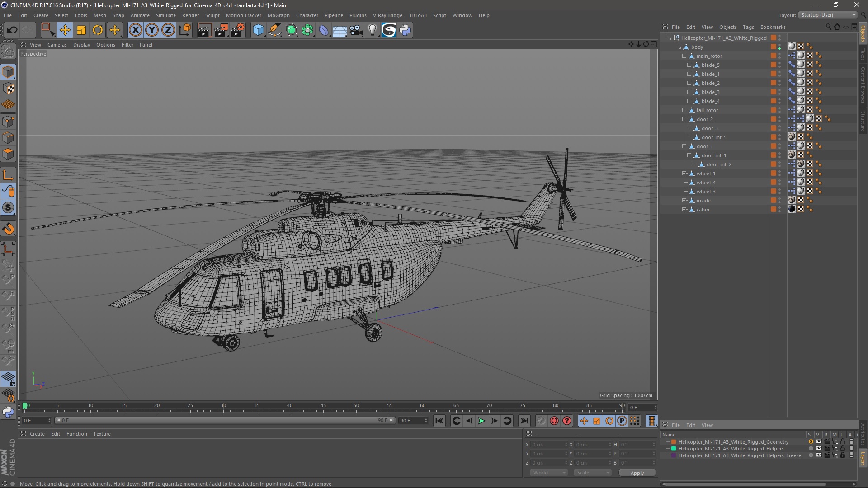Open the MoGraph menu
The image size is (868, 488).
point(278,15)
